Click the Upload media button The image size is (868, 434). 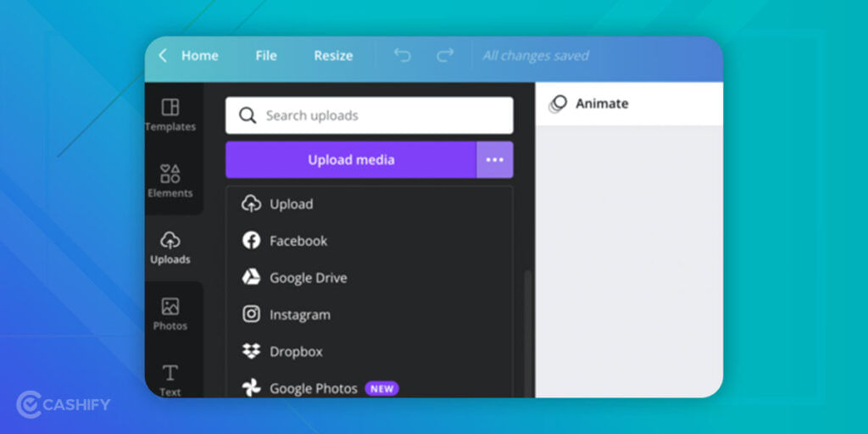pyautogui.click(x=351, y=160)
